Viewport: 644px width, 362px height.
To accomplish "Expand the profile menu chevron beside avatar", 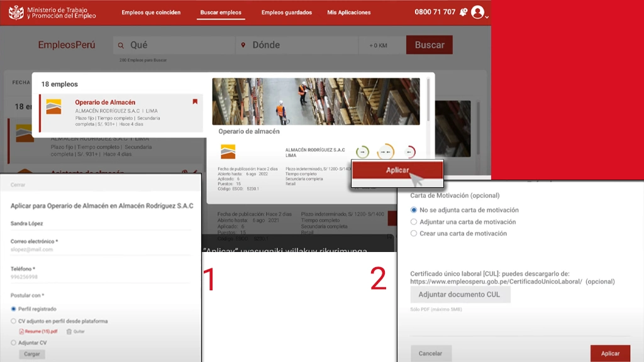I will coord(487,17).
